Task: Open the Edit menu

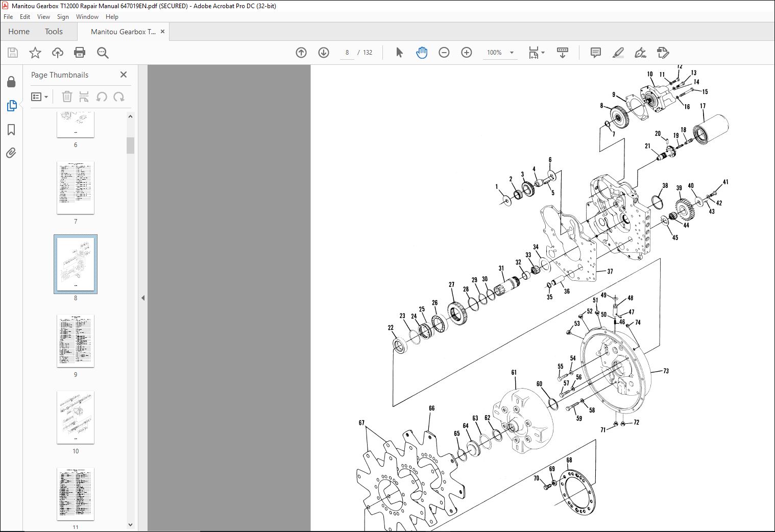Action: [x=25, y=17]
